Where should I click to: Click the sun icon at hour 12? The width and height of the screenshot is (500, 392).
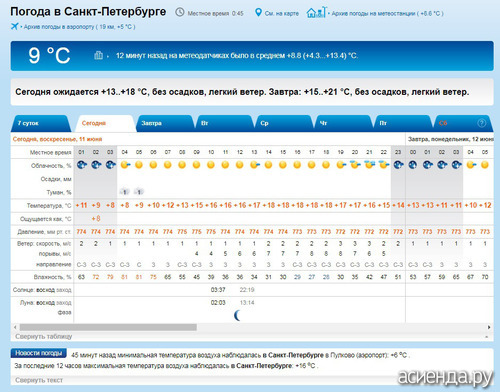click(x=240, y=165)
